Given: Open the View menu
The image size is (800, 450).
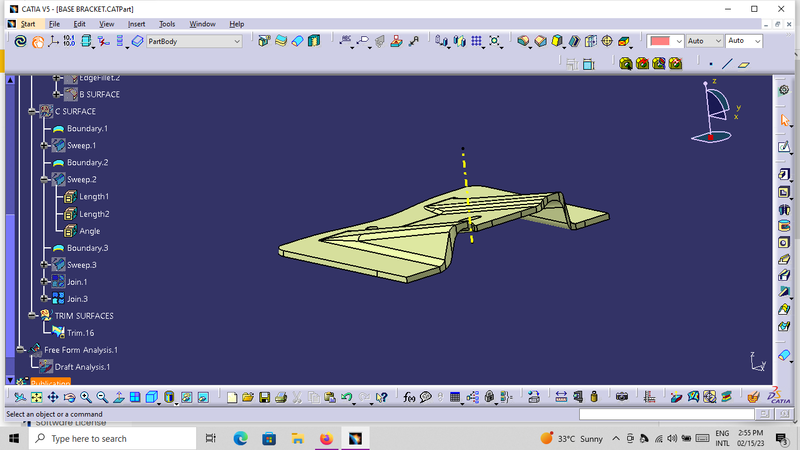Looking at the screenshot, I should pos(106,24).
